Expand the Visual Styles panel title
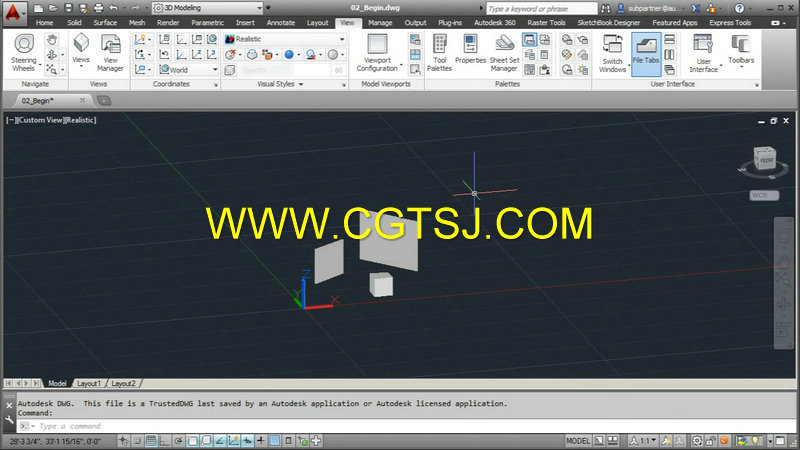The height and width of the screenshot is (450, 800). [280, 84]
